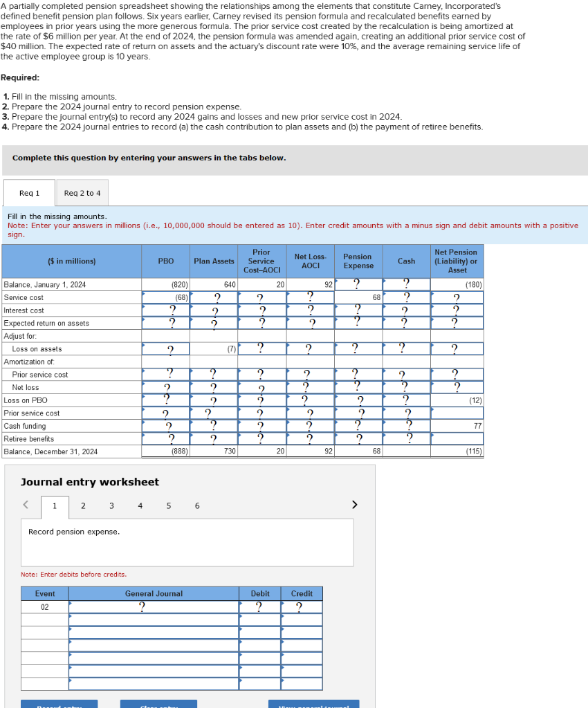Go to journal entry worksheet page 6

coord(197,505)
